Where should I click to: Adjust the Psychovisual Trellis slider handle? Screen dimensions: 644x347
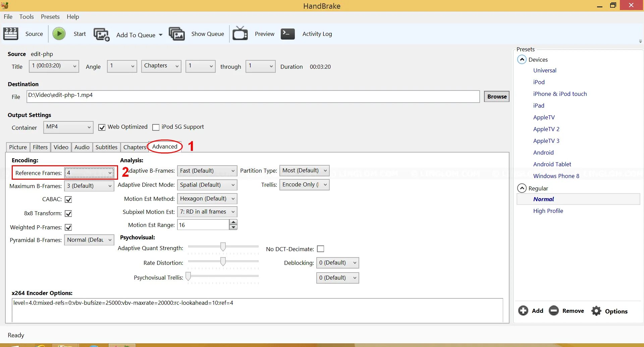pos(188,276)
